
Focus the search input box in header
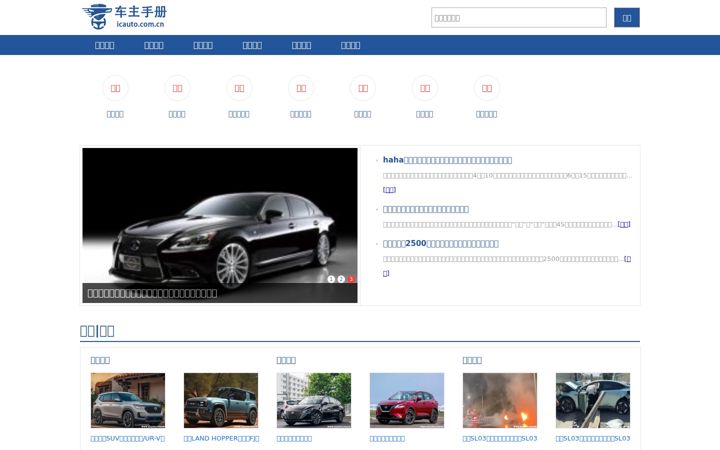click(518, 17)
